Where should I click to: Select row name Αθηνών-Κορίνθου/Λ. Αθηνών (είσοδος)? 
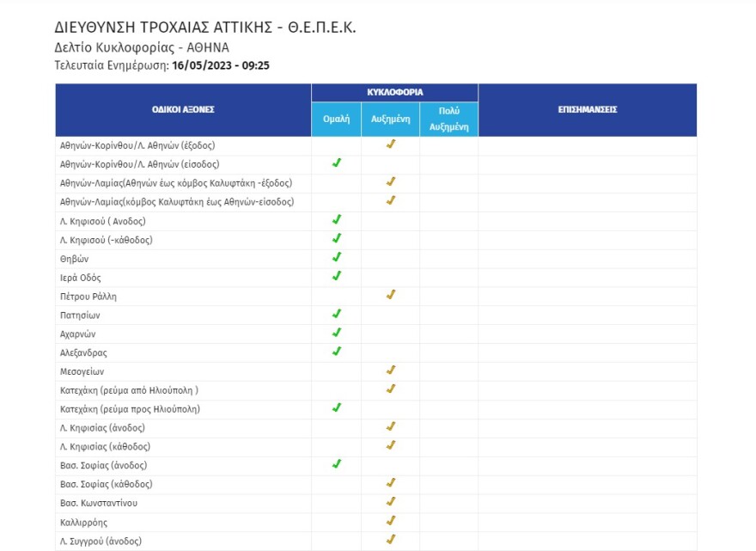coord(139,164)
